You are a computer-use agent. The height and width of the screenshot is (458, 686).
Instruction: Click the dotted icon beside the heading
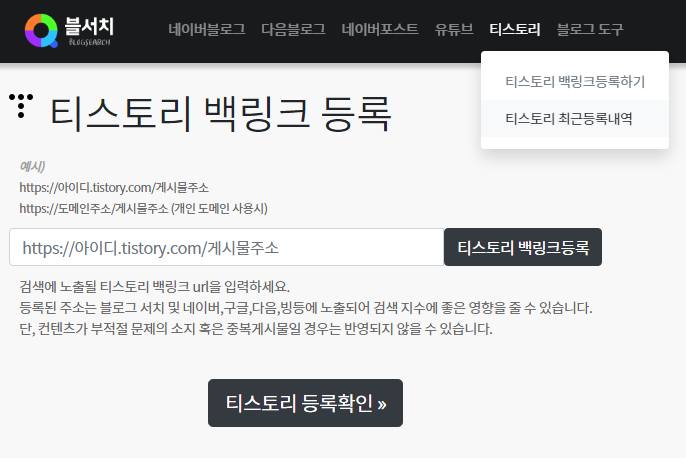(x=21, y=105)
